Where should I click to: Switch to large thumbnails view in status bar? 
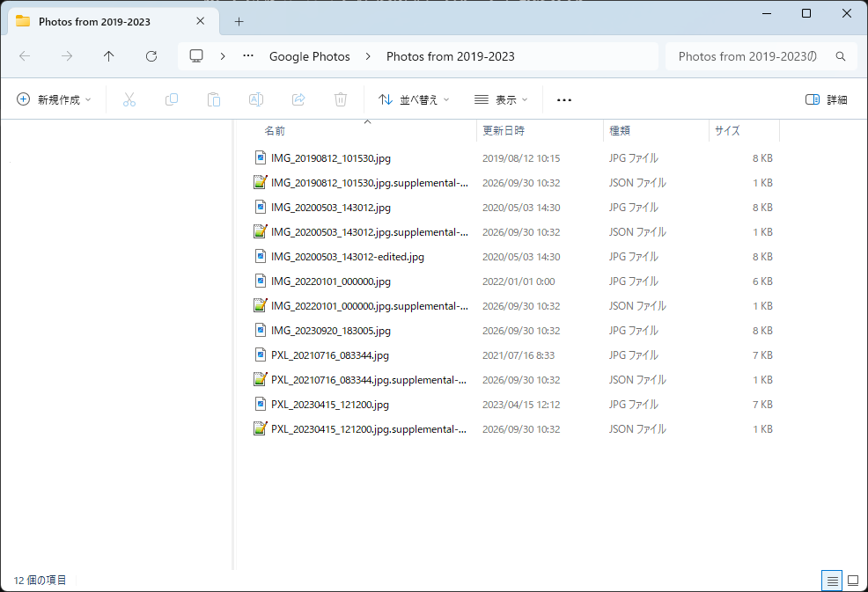[x=853, y=581]
